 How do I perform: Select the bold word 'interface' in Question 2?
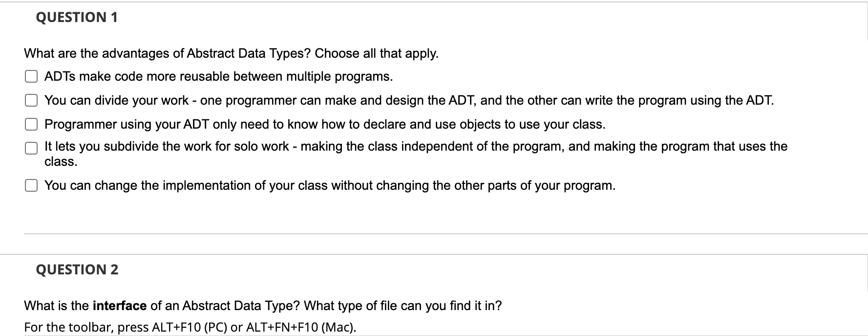coord(119,305)
